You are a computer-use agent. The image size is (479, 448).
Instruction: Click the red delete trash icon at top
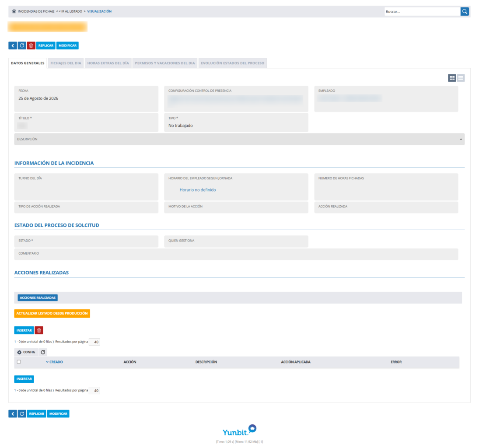click(x=31, y=45)
